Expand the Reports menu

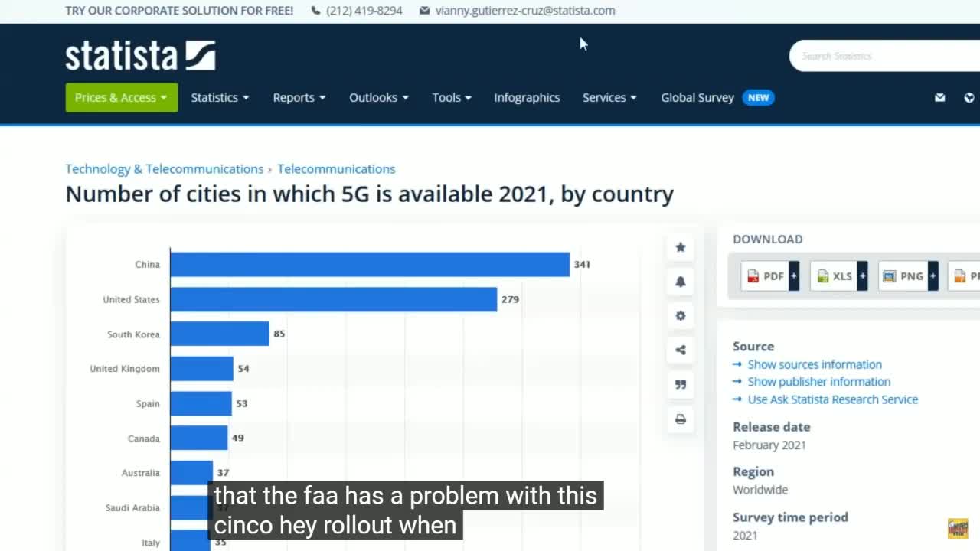(299, 97)
